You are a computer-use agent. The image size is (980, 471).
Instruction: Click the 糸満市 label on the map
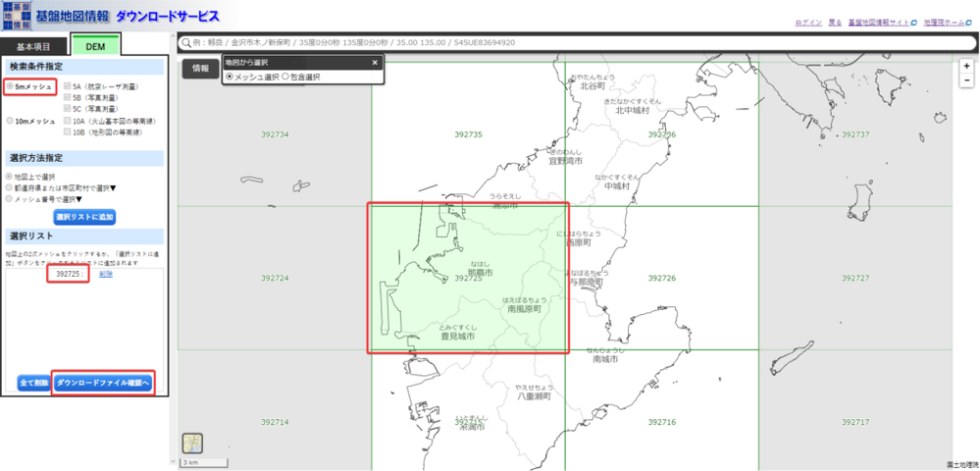pyautogui.click(x=471, y=427)
